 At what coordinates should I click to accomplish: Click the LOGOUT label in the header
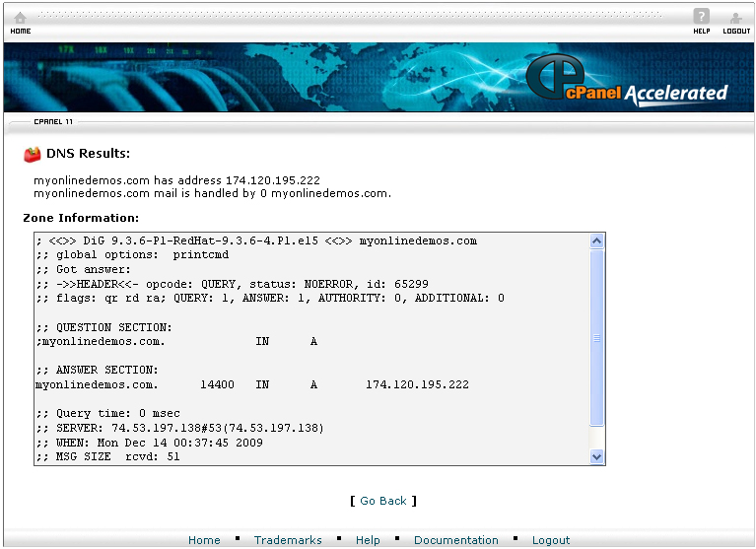click(x=736, y=31)
